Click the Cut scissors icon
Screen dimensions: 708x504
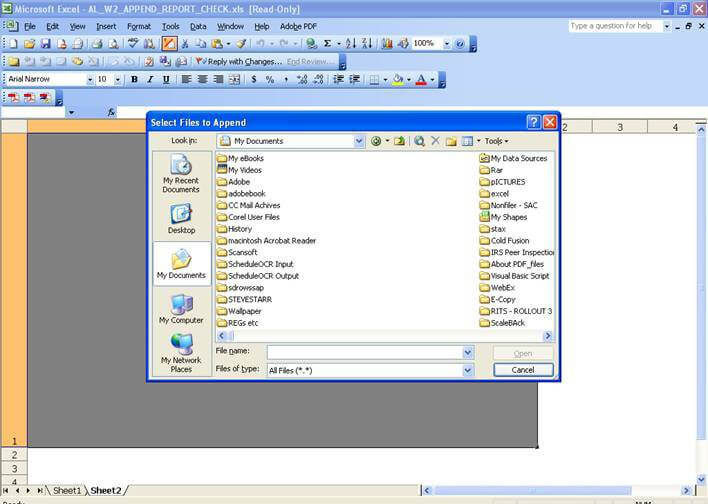point(185,44)
